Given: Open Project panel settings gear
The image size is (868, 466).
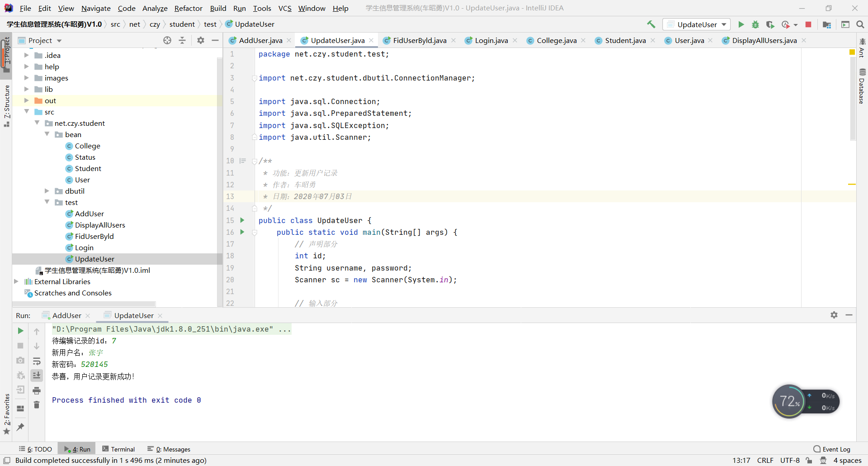Looking at the screenshot, I should pos(201,40).
